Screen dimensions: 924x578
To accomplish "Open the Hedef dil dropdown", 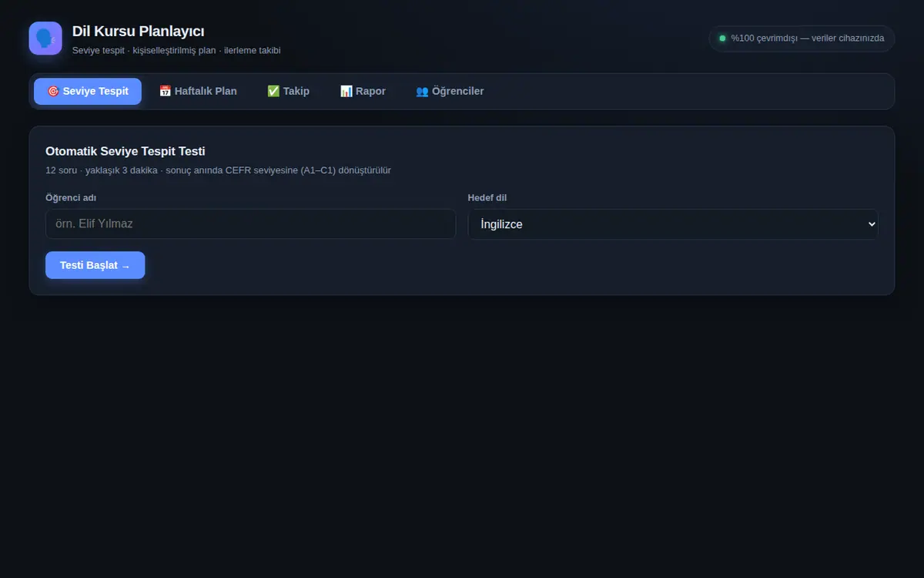I will coord(673,223).
